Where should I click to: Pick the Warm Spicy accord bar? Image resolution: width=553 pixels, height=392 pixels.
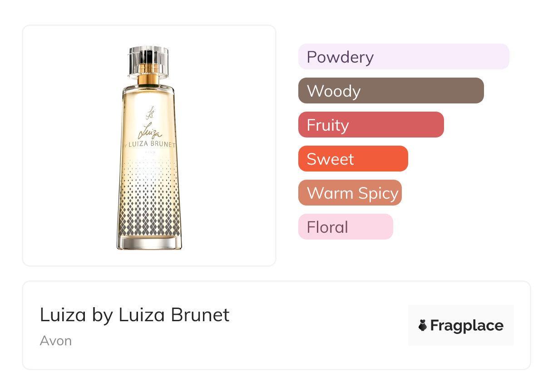click(x=350, y=193)
